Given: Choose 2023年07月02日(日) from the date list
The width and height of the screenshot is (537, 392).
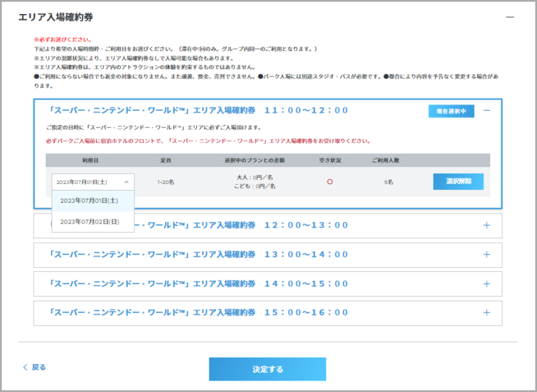Looking at the screenshot, I should pos(93,222).
